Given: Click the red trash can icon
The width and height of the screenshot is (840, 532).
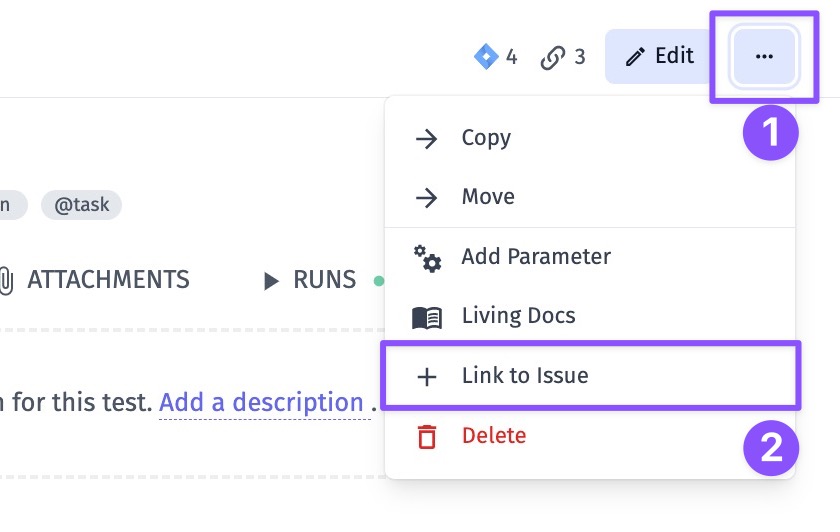Looking at the screenshot, I should (427, 436).
